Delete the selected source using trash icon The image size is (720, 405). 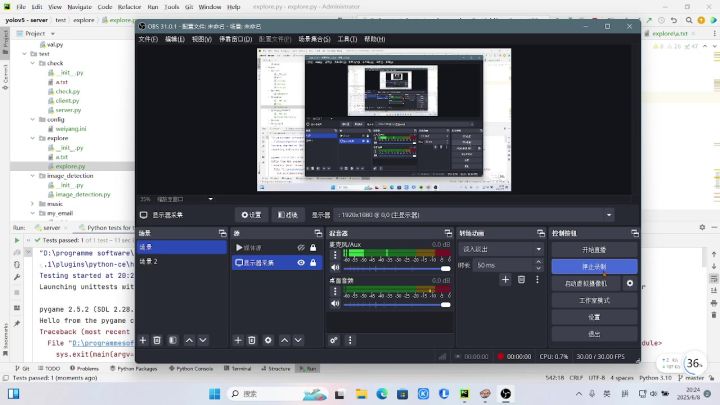[x=252, y=340]
